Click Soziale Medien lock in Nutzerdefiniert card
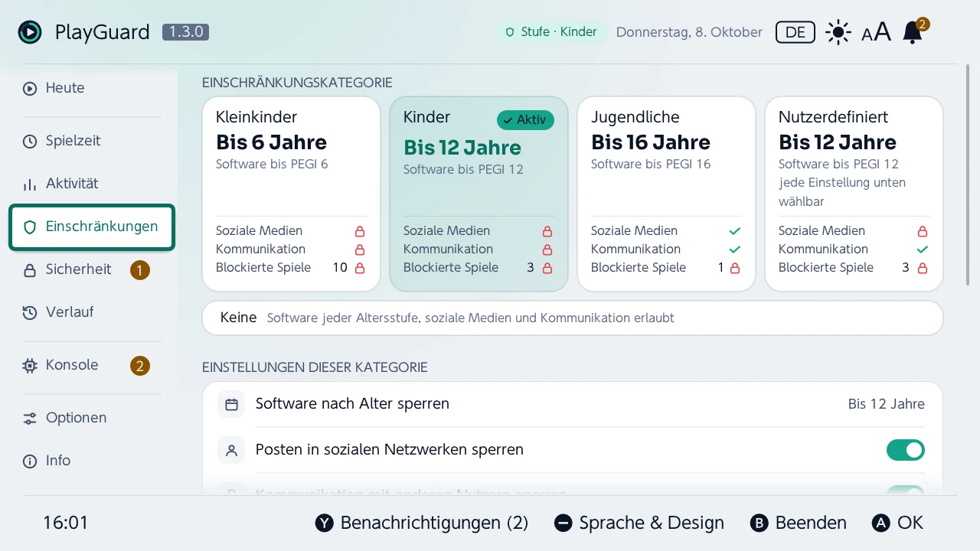Screen dimensions: 980x551 coord(923,231)
